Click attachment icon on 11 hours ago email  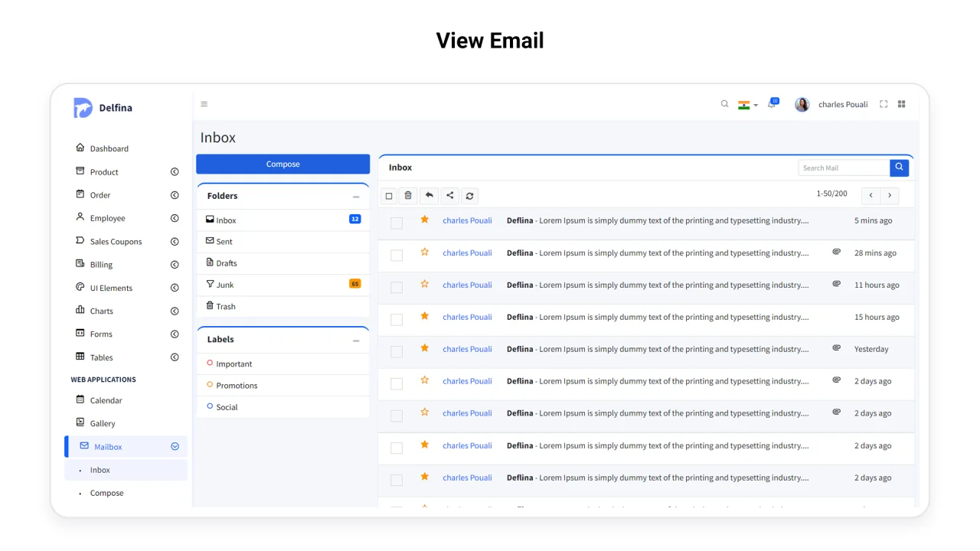tap(837, 284)
